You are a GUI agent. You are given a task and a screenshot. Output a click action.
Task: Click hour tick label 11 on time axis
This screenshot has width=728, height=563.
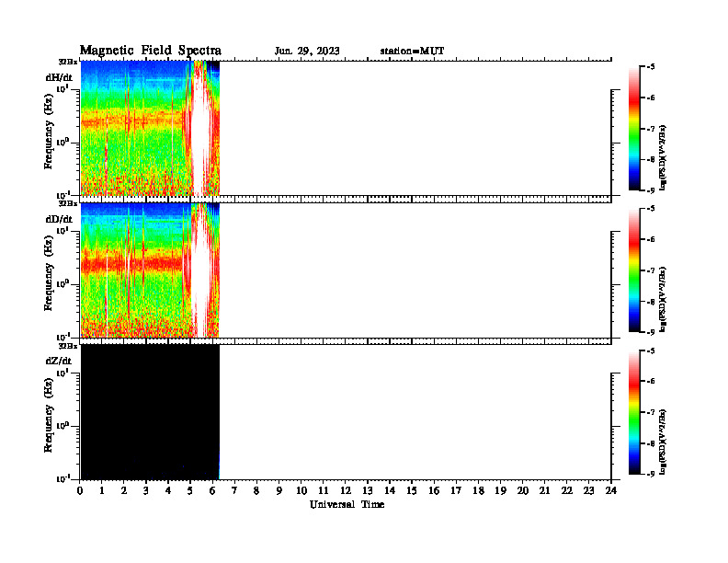(324, 490)
